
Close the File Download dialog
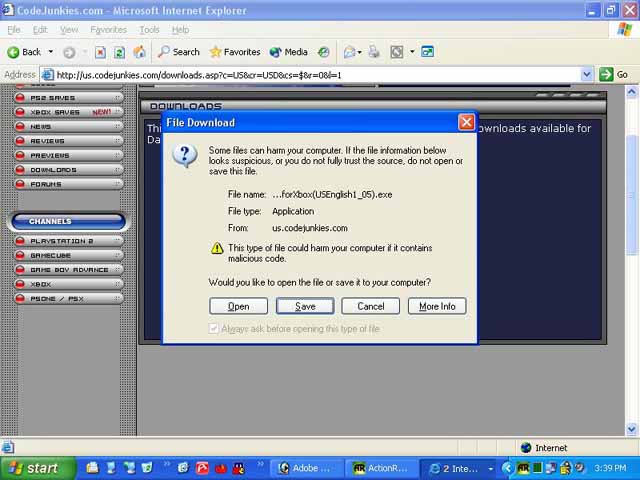coord(466,122)
